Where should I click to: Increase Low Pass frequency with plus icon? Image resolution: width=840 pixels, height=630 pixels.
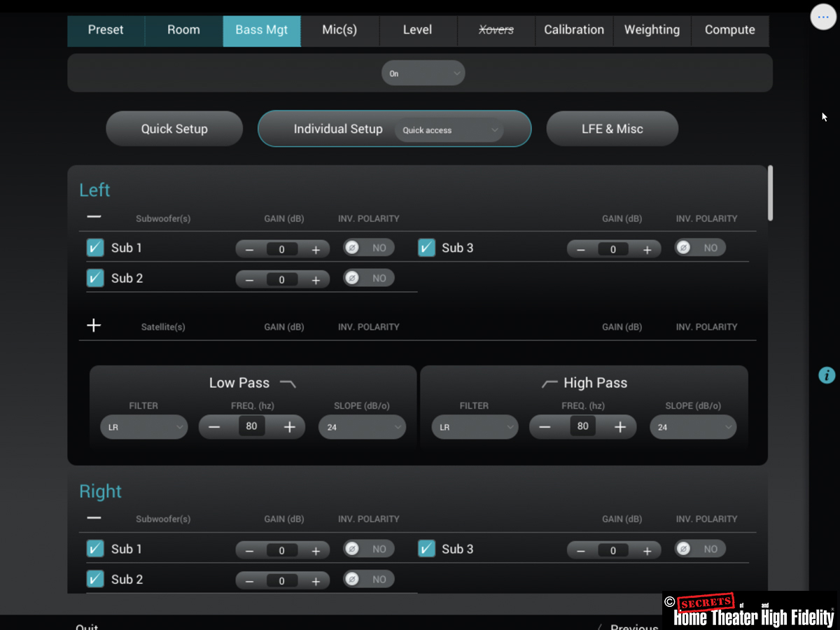coord(290,427)
